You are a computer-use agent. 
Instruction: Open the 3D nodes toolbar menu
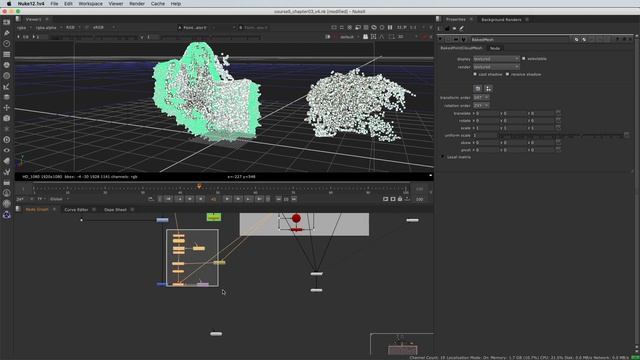pos(7,118)
